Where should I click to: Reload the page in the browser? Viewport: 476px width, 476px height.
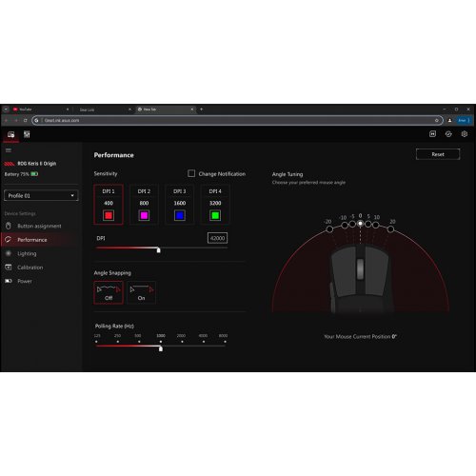pos(25,120)
